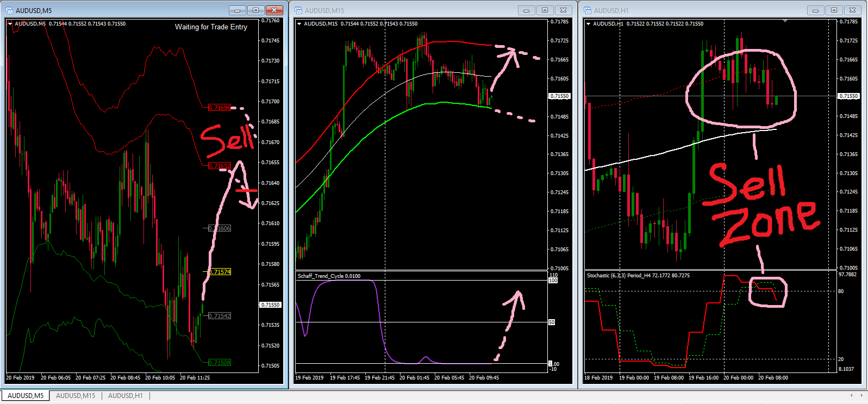The width and height of the screenshot is (868, 404).
Task: Open the triangle dropdown beside AUDUSD,M15 chart label
Action: click(299, 24)
